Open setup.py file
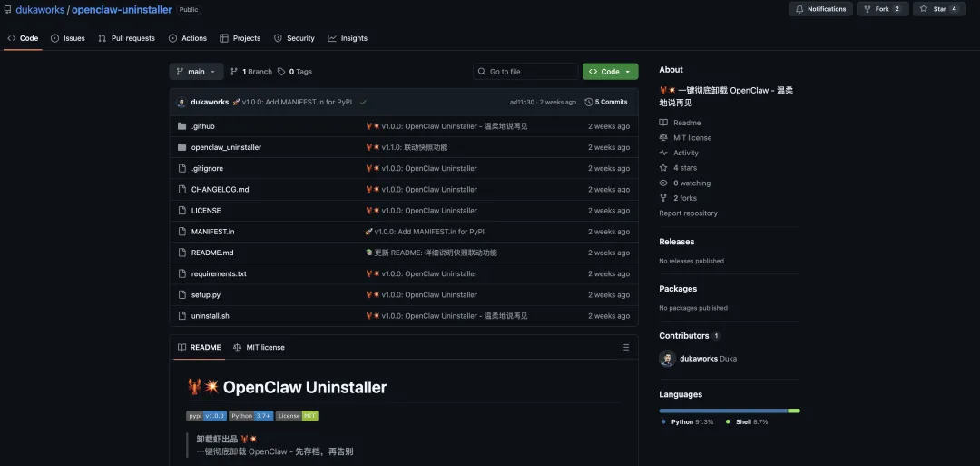The width and height of the screenshot is (980, 466). pyautogui.click(x=206, y=295)
